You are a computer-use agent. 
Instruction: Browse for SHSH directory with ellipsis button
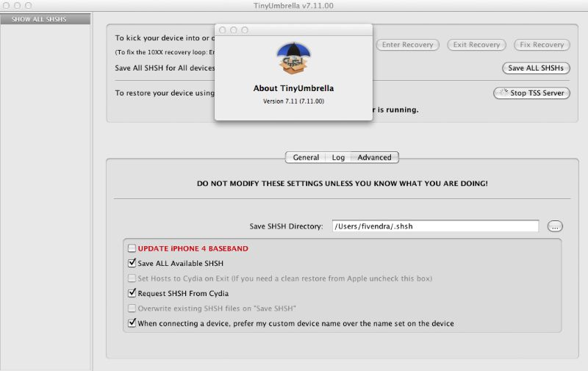tap(555, 226)
